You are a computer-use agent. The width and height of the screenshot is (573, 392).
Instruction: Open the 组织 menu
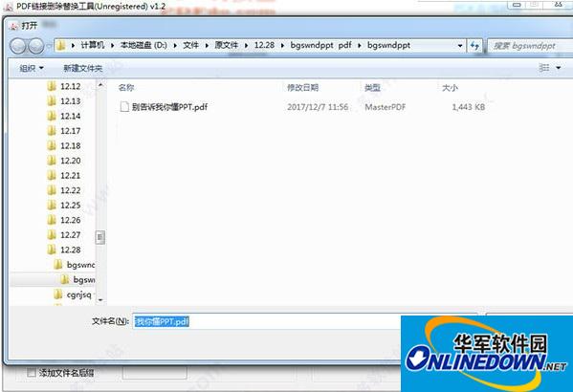point(32,68)
